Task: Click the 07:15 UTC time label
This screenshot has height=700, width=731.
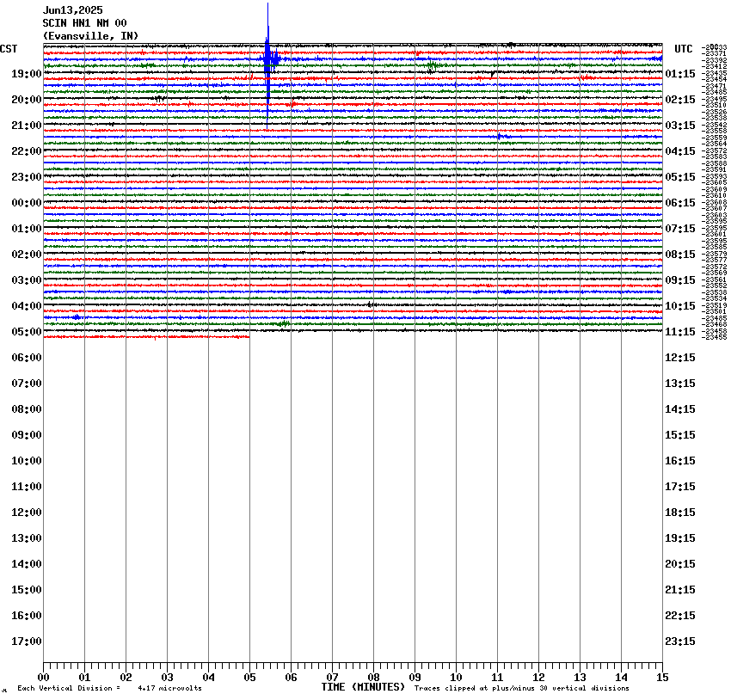Action: [x=680, y=229]
